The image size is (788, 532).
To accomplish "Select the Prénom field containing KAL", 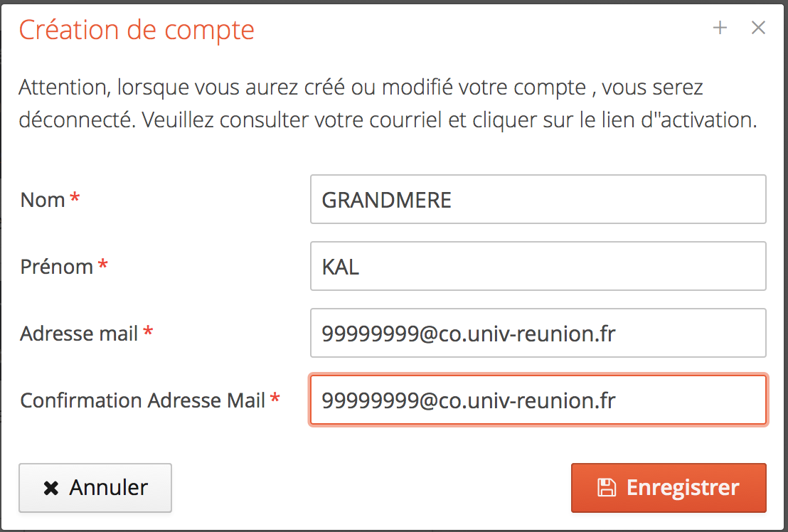I will point(538,266).
